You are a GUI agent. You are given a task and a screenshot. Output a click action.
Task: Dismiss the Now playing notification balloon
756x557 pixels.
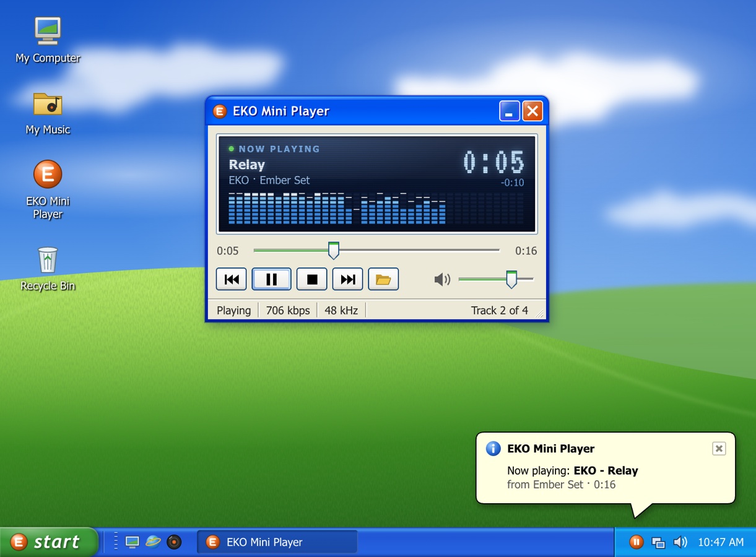click(719, 449)
